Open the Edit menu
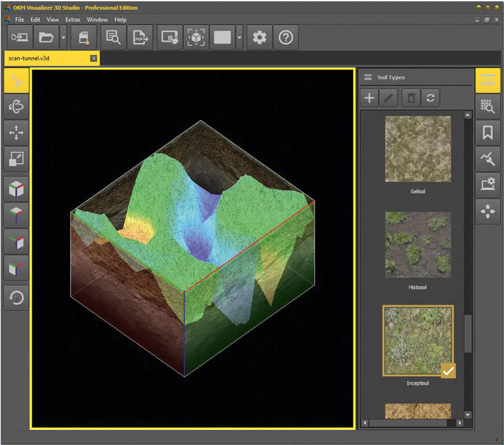Viewport: 504px width, 445px height. point(35,20)
